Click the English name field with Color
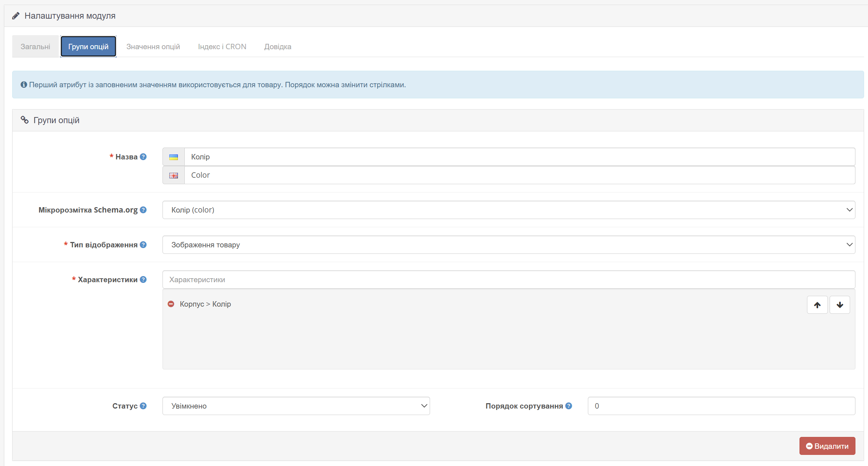 pos(519,175)
